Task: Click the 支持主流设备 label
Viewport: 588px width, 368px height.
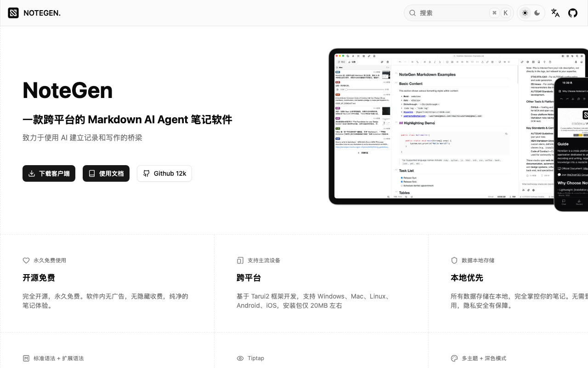Action: [x=264, y=260]
